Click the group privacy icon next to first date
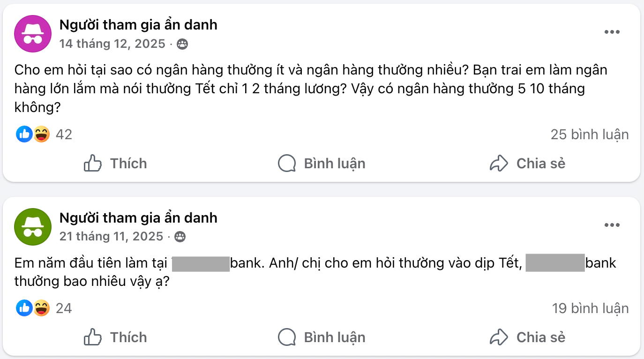 (183, 44)
